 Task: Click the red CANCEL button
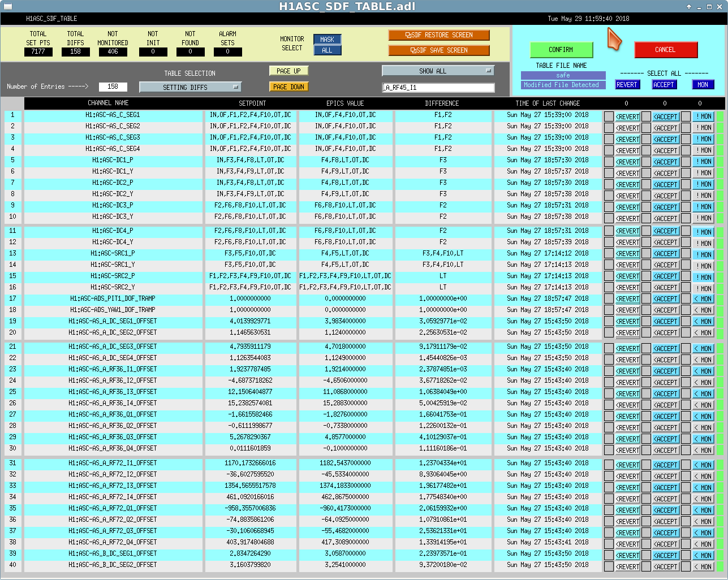pos(665,50)
